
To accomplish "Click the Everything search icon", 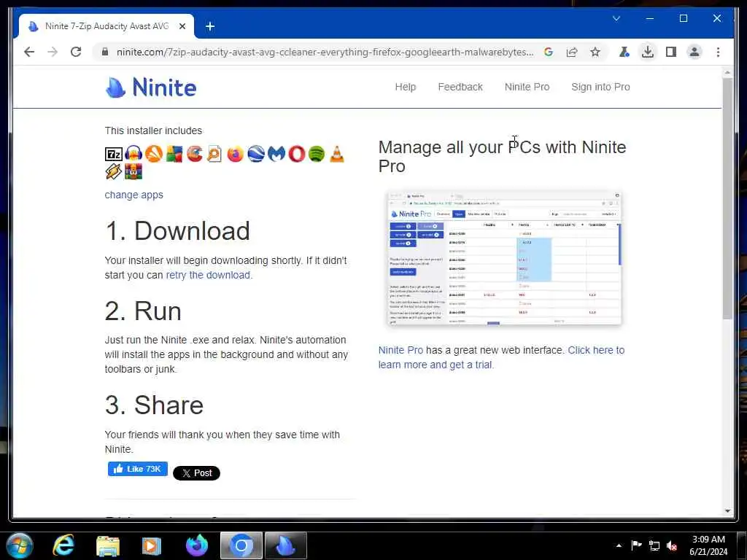I will point(215,154).
